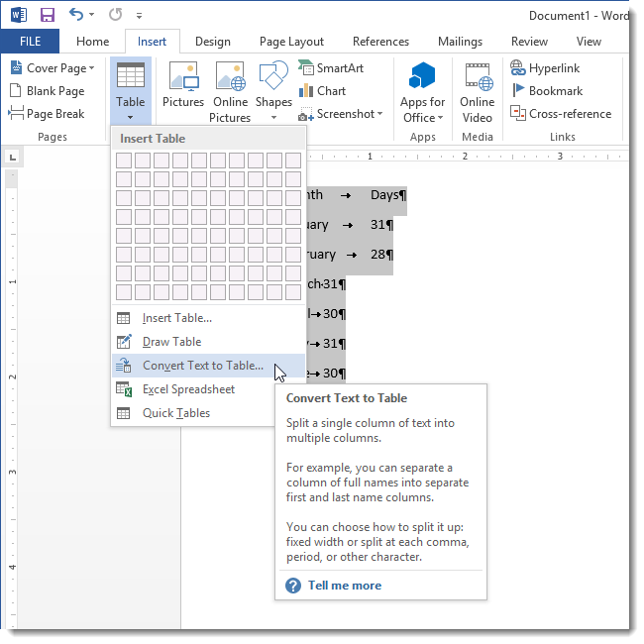Viewport: 644px width, 644px height.
Task: Open the View tab
Action: [x=589, y=42]
